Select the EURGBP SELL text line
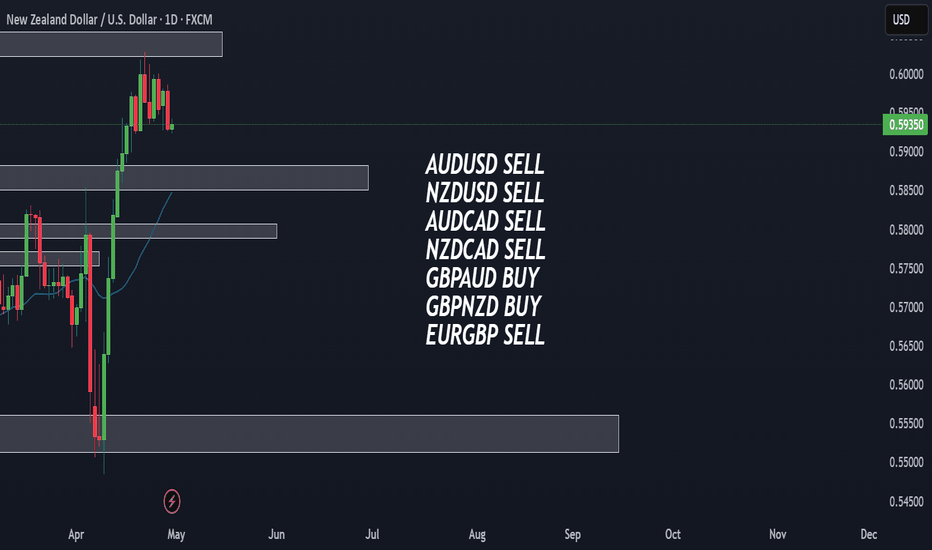This screenshot has height=550, width=932. coord(485,335)
